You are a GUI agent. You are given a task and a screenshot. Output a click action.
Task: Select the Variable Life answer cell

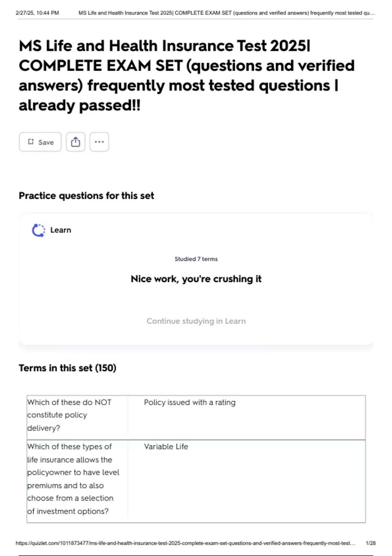tap(166, 446)
